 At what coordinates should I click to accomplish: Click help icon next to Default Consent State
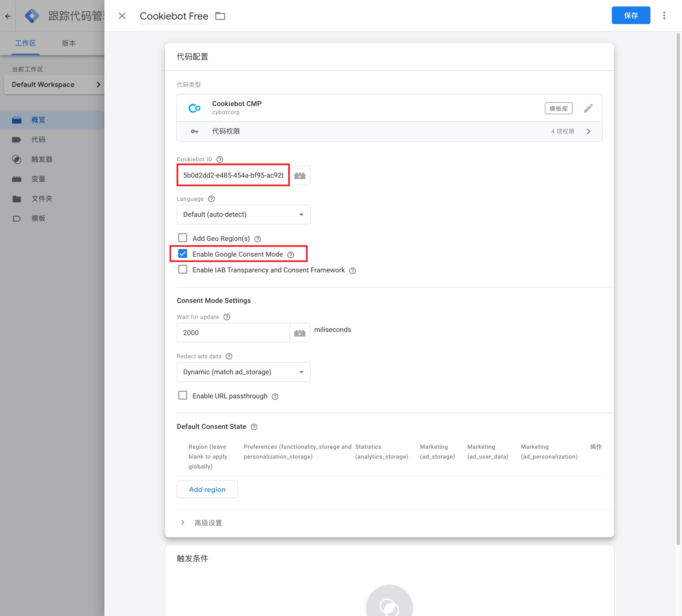click(x=254, y=427)
